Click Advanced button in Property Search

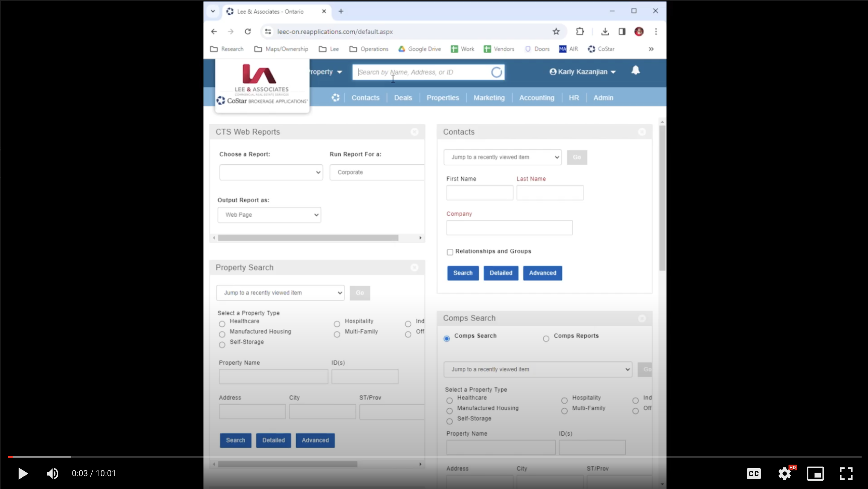click(315, 440)
